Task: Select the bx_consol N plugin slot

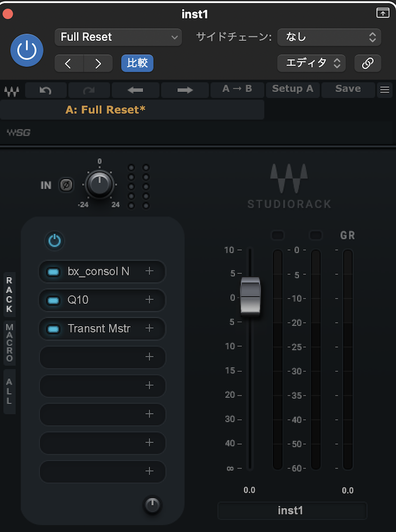Action: coord(102,271)
